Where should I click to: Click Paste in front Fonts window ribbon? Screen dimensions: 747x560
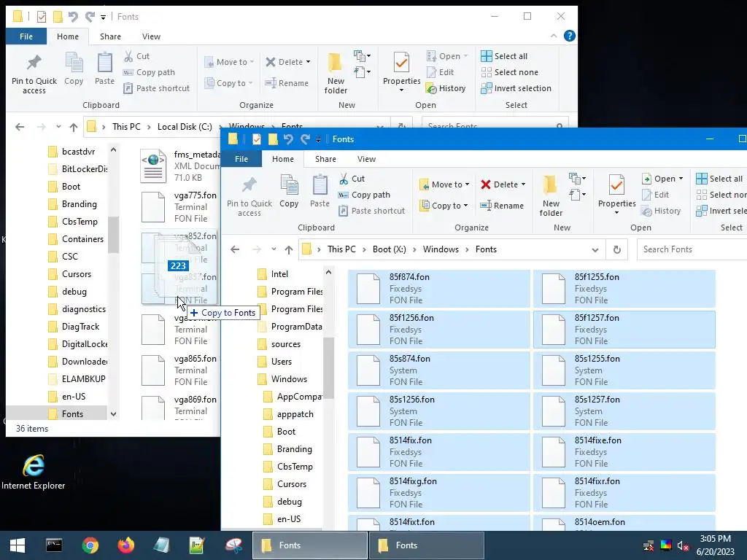coord(320,192)
